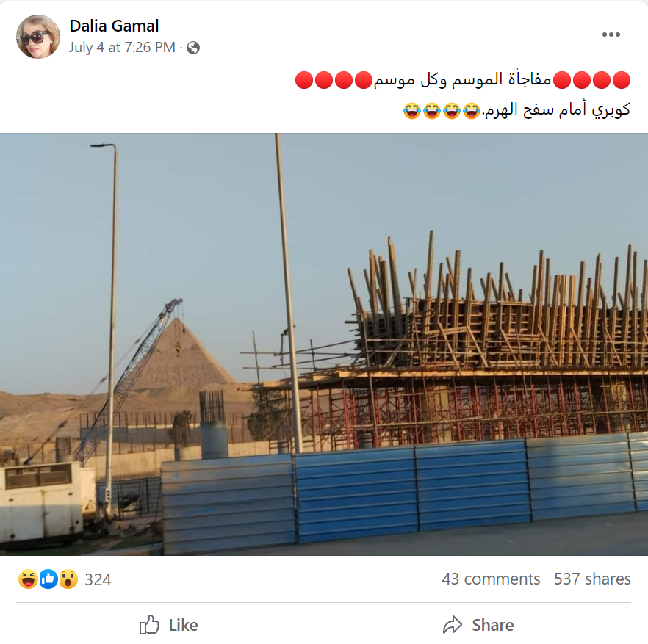The width and height of the screenshot is (648, 644).
Task: View the 537 shares list
Action: (x=592, y=579)
